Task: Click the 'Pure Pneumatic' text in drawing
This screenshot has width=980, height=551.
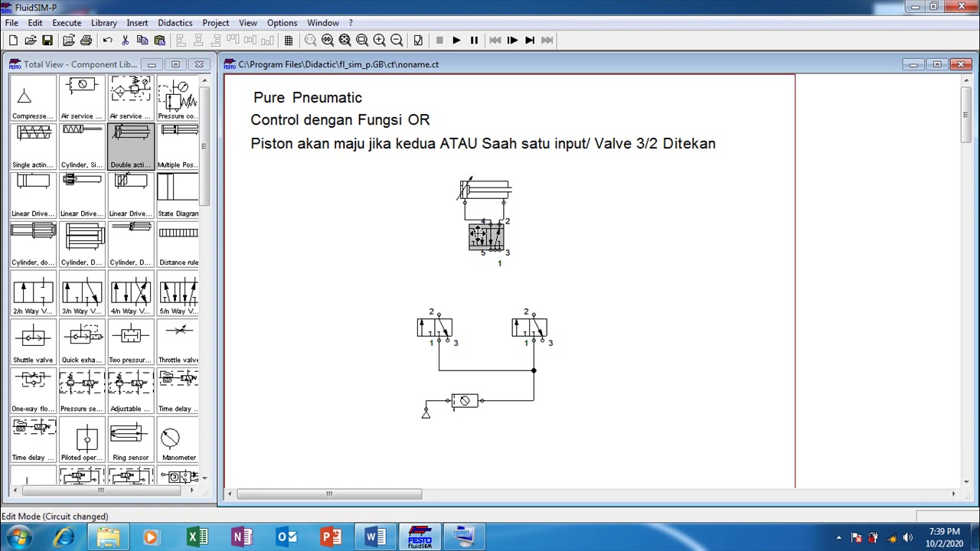Action: 308,97
